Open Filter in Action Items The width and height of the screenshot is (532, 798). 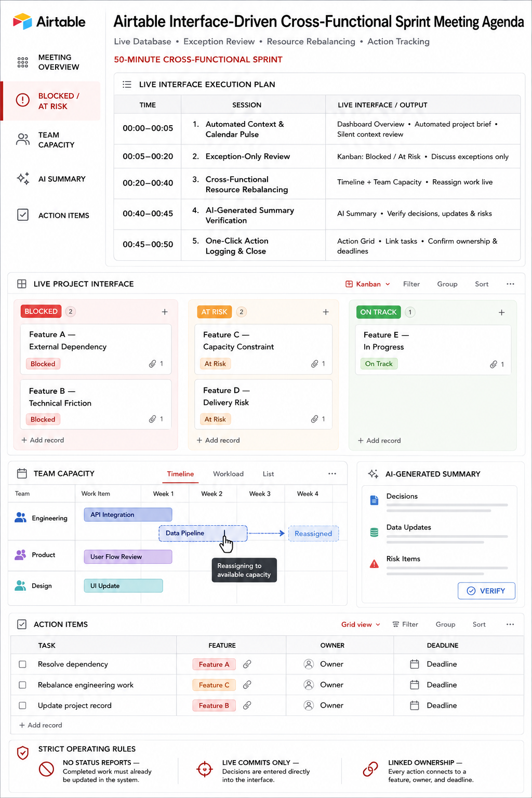[x=405, y=624]
